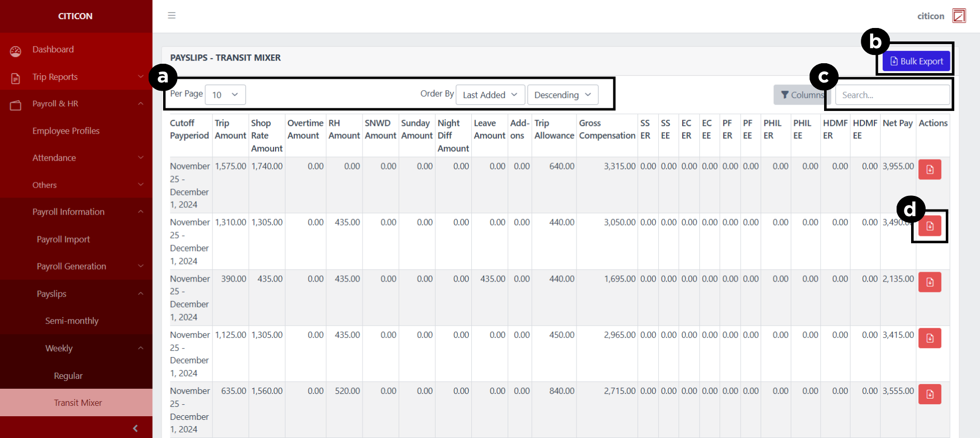This screenshot has height=438, width=980.
Task: Select Employee Profiles in sidebar
Action: pyautogui.click(x=66, y=131)
